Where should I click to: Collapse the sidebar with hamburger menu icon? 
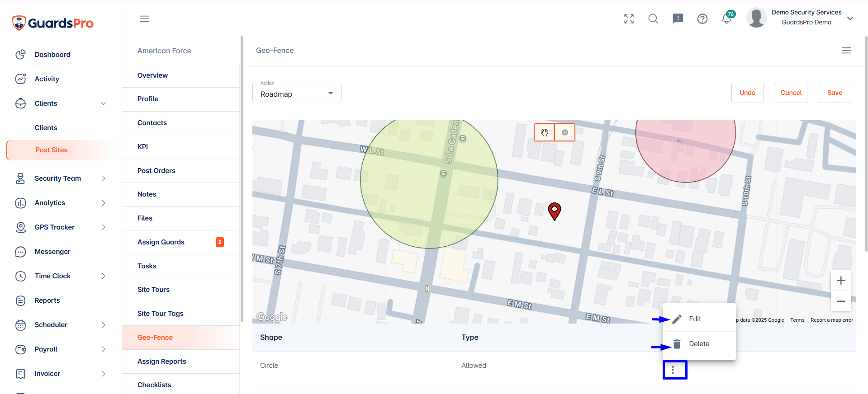click(x=144, y=19)
